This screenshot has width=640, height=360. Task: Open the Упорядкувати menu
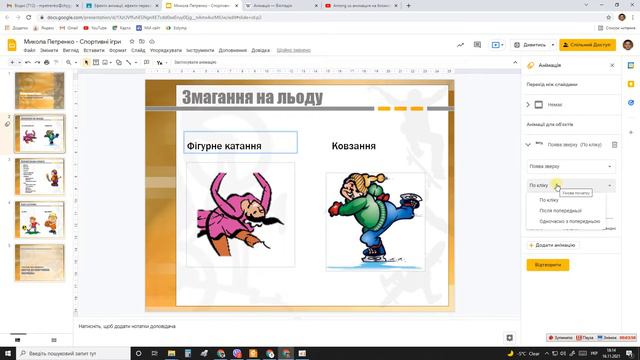[166, 51]
